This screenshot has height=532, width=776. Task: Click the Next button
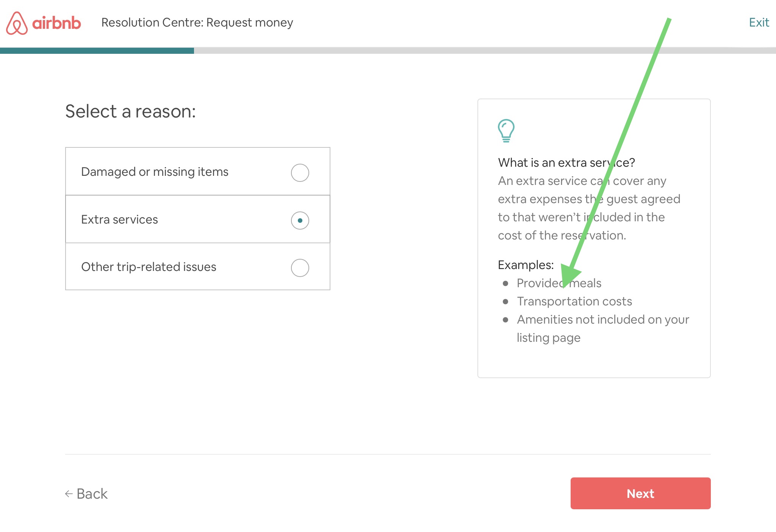tap(640, 493)
